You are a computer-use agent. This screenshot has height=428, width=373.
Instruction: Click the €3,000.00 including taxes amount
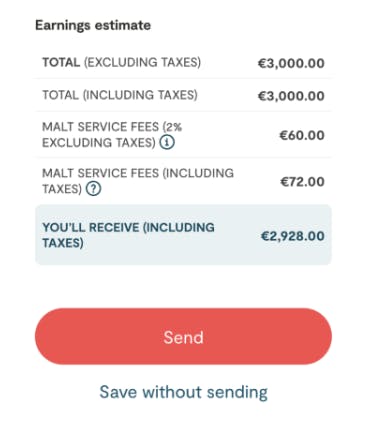click(291, 96)
